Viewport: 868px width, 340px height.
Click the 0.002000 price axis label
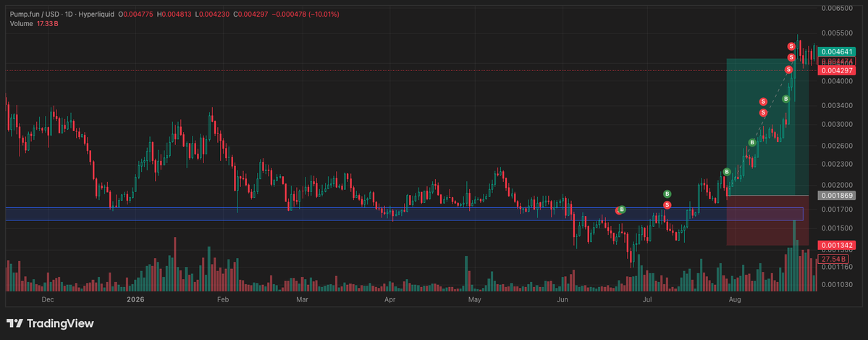[837, 185]
